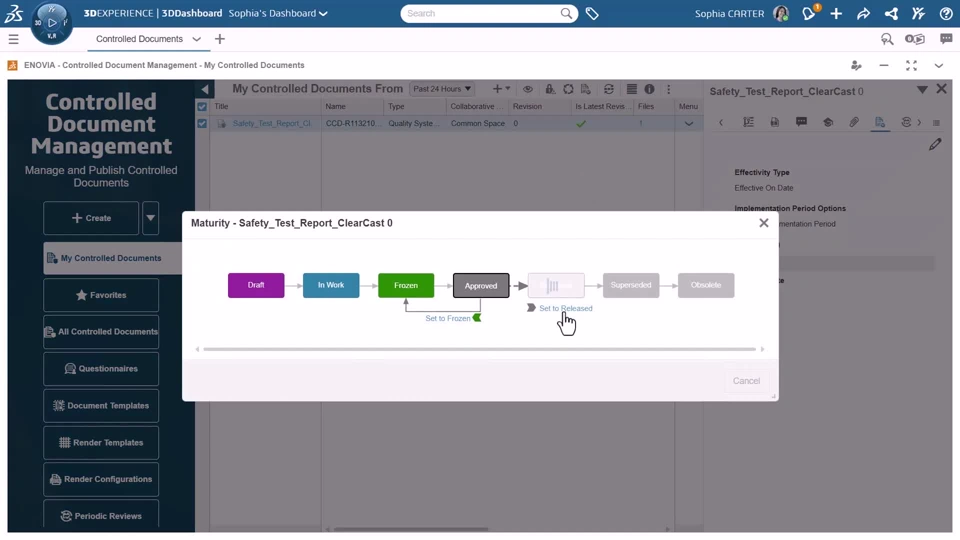Click the tag icon beside the search box
960x540 pixels.
592,13
